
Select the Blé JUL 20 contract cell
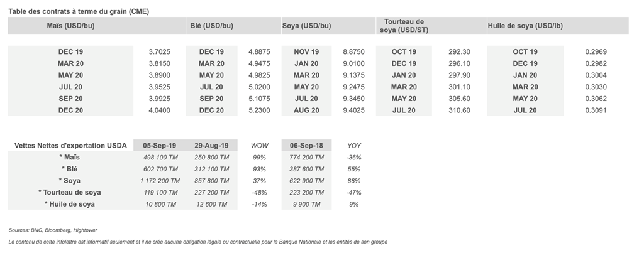[211, 87]
